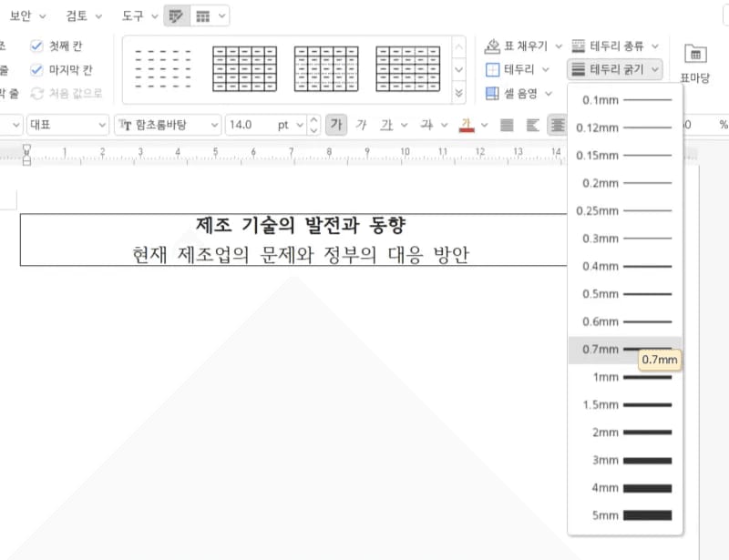
Task: Open the 검토 menu
Action: coord(77,15)
